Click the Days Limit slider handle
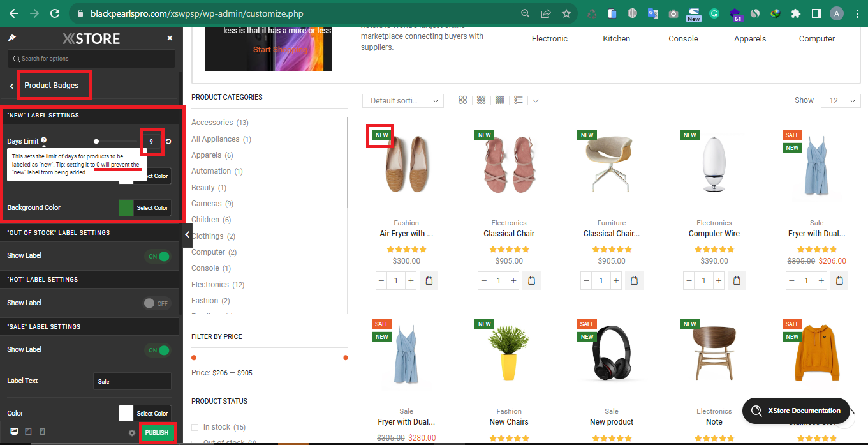Screen dimensions: 868x445 tap(96, 141)
